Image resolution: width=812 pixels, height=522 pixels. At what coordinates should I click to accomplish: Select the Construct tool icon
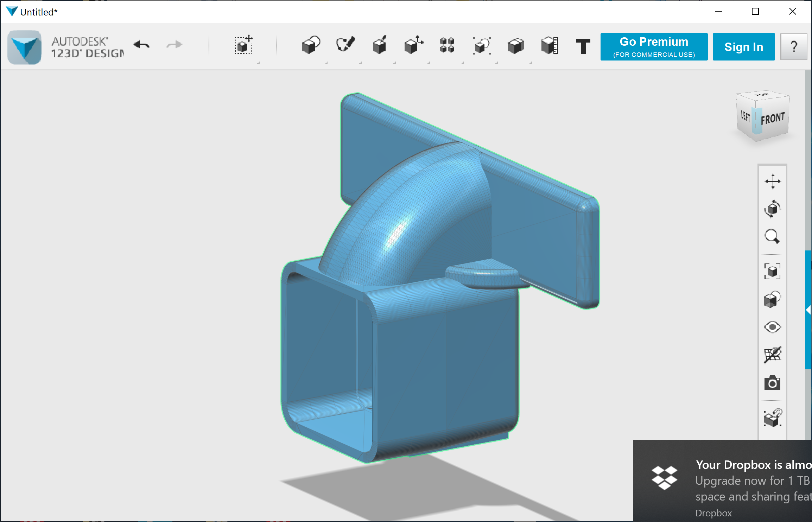[379, 45]
